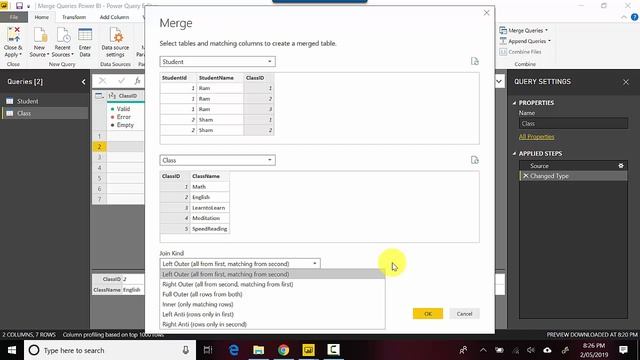This screenshot has width=640, height=360.
Task: Switch to the Add Column tab
Action: pyautogui.click(x=114, y=17)
